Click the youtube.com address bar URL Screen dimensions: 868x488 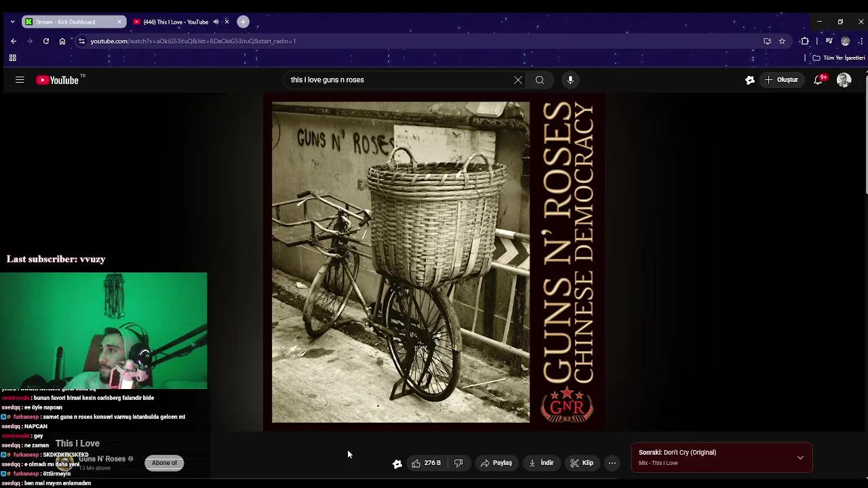coord(193,41)
